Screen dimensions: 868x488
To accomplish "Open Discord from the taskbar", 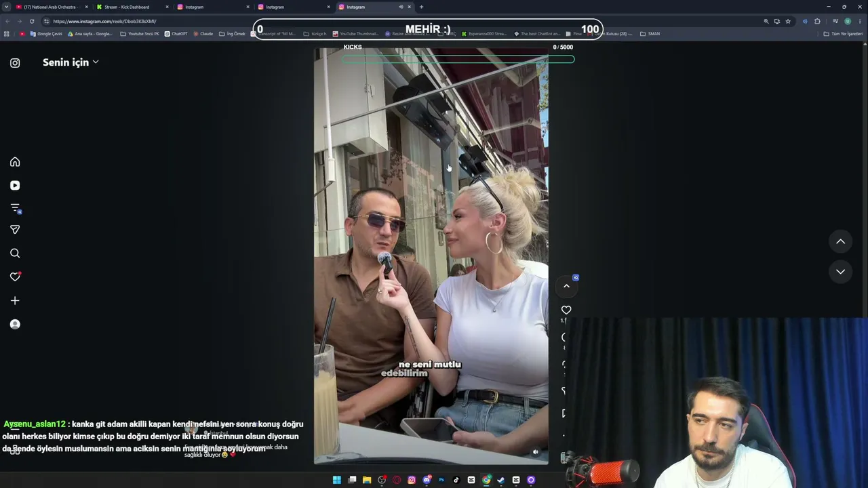I will (427, 480).
